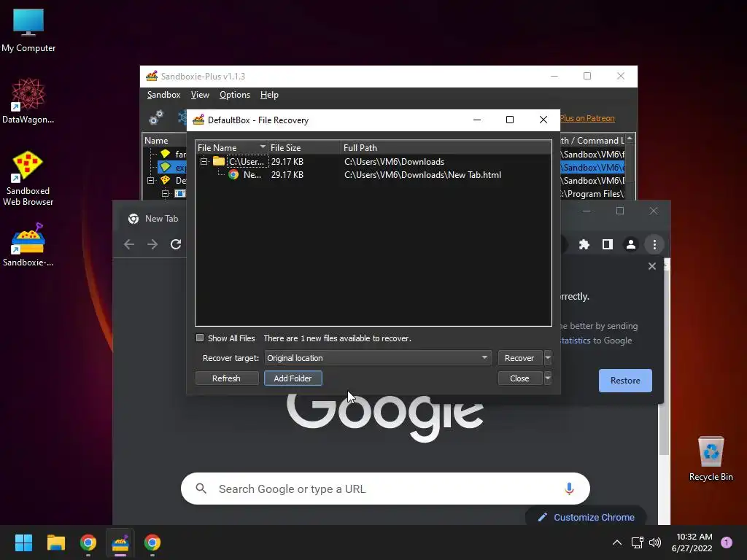The width and height of the screenshot is (747, 560).
Task: Reload the page in Chrome
Action: pos(176,244)
